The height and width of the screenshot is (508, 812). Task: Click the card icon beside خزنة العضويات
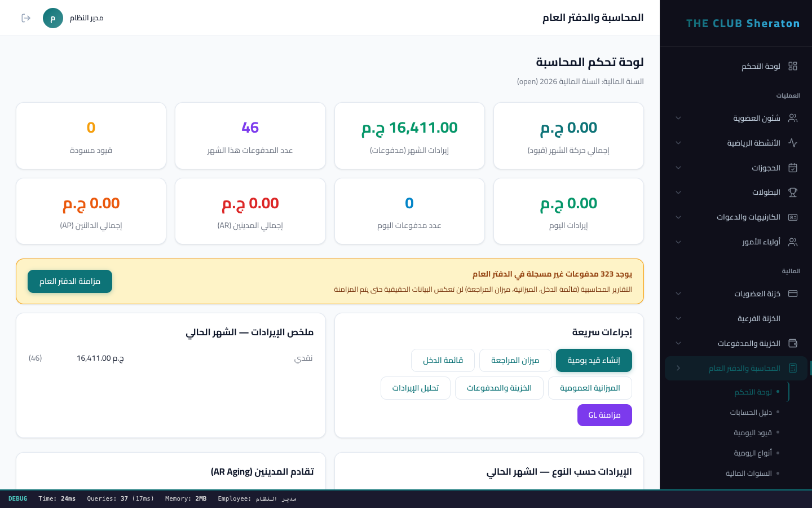tap(793, 294)
